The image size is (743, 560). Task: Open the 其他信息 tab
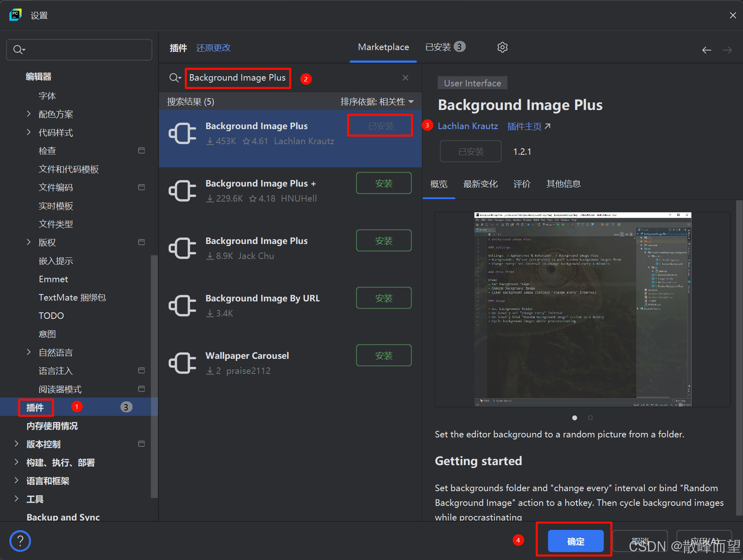click(x=564, y=184)
